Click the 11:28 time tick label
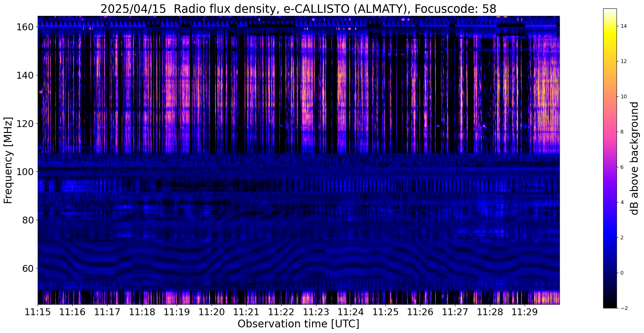The width and height of the screenshot is (644, 333). (x=490, y=312)
